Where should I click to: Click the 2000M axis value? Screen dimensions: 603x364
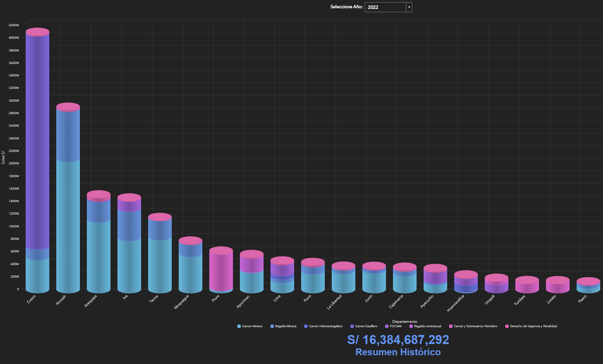tap(14, 163)
